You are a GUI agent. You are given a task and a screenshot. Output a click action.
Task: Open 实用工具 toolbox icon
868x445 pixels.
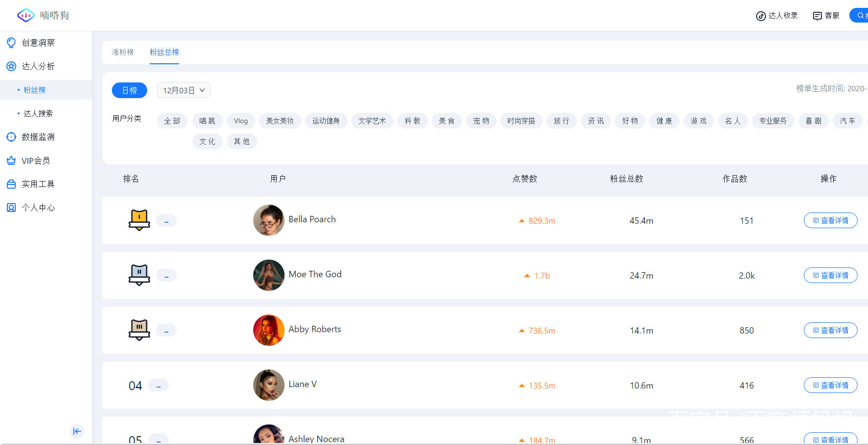(11, 184)
